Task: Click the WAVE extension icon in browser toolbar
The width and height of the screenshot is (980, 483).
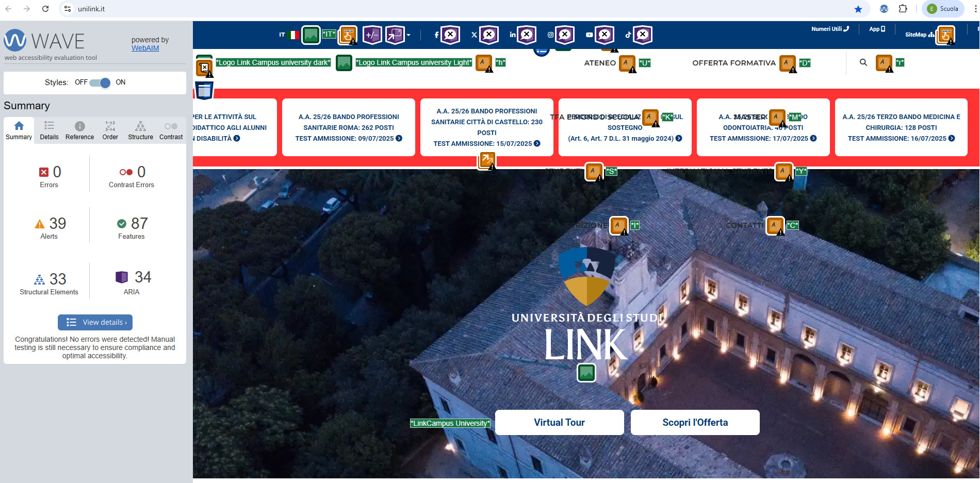Action: click(x=884, y=9)
